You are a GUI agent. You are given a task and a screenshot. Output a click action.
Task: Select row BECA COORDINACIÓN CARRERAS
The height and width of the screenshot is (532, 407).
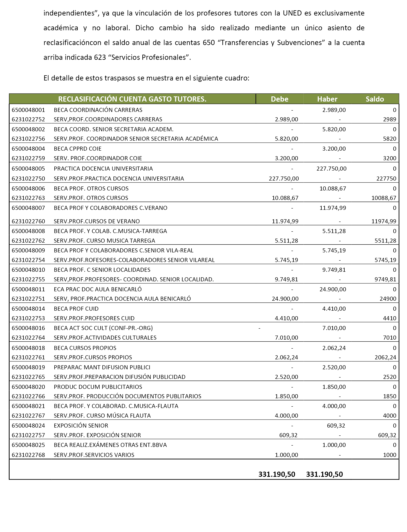[x=204, y=110]
